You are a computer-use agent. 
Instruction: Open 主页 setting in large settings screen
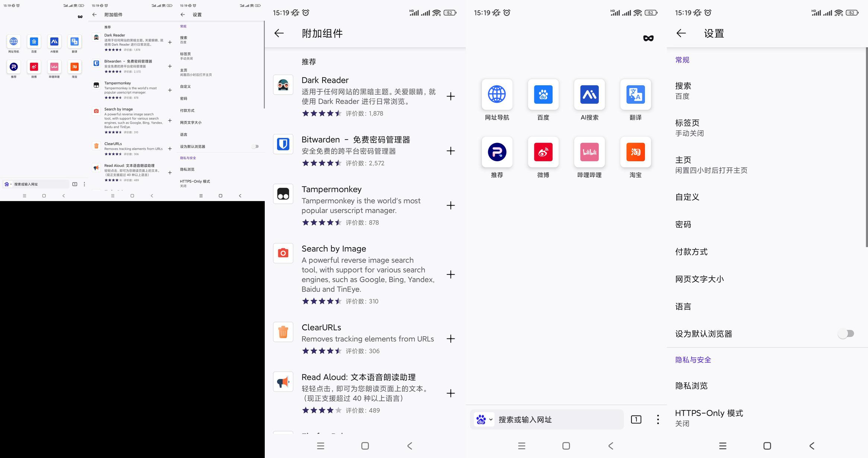(766, 165)
